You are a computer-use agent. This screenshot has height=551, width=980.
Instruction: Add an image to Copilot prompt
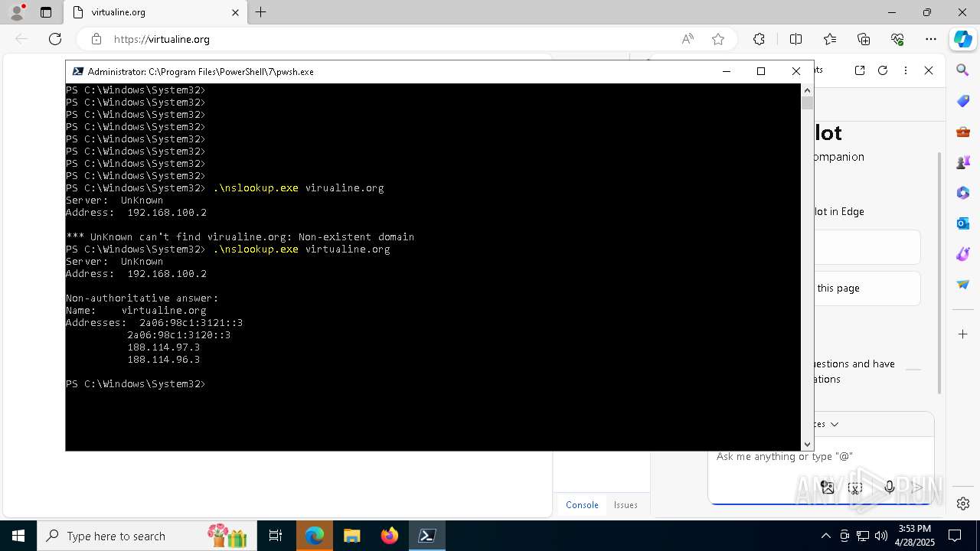click(827, 487)
